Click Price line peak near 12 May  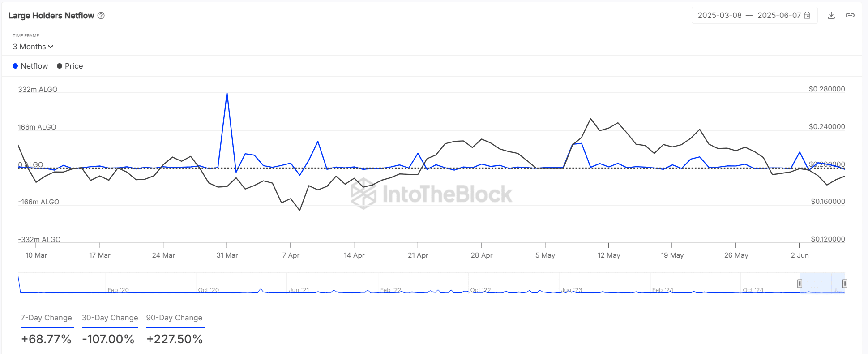(x=591, y=119)
